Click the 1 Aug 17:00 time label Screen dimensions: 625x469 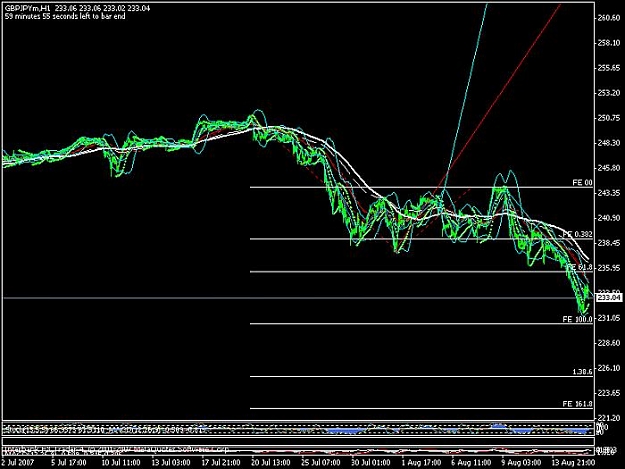tap(422, 463)
